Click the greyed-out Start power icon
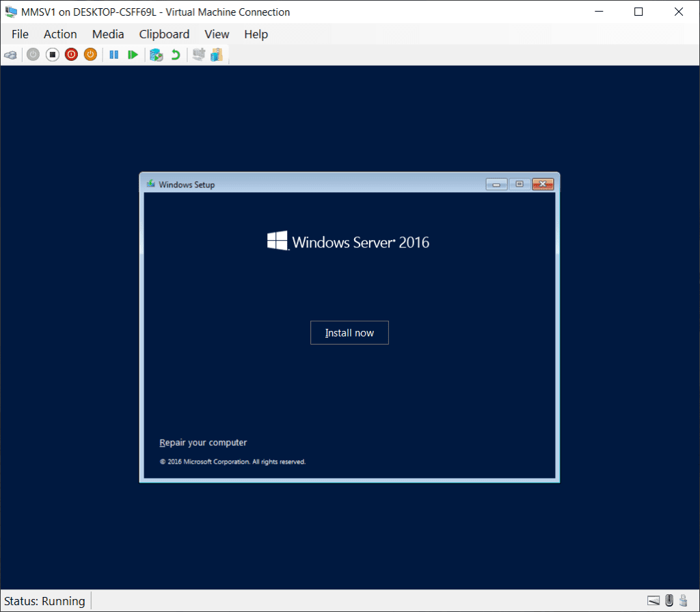Viewport: 700px width, 612px height. click(x=33, y=55)
